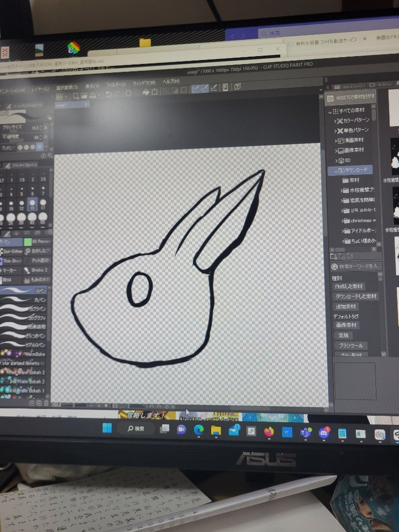This screenshot has height=532, width=399.
Task: Select the Bricks 2 sub tool group
Action: point(37,270)
